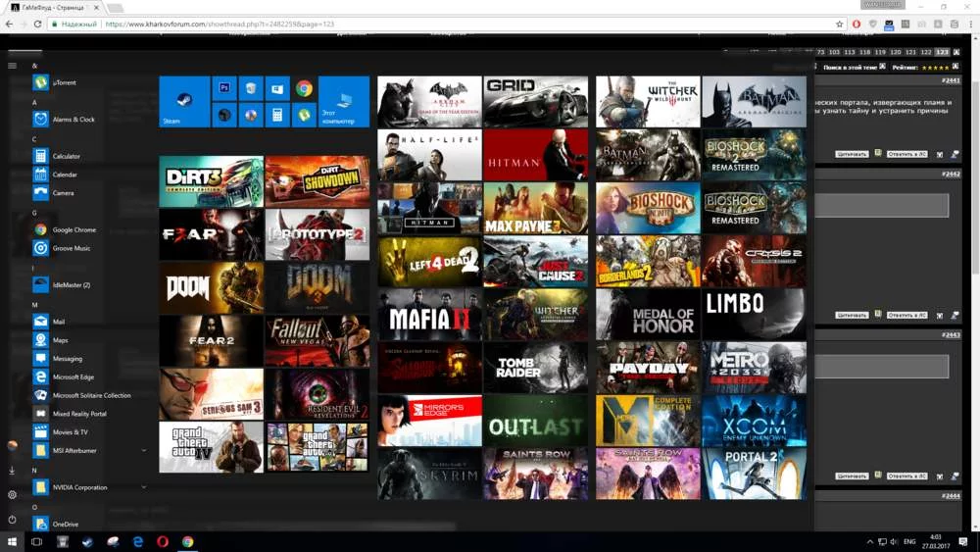
Task: Launch Mafia II tile
Action: [429, 315]
